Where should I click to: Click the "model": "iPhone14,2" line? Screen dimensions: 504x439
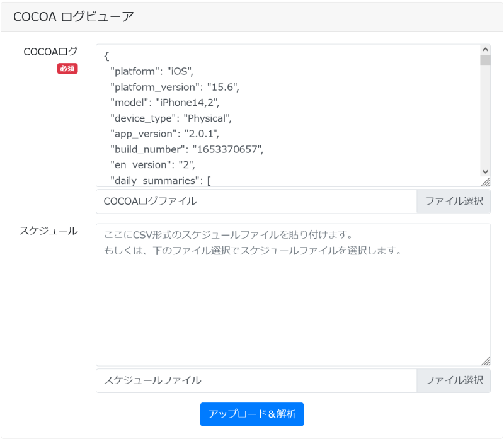pyautogui.click(x=164, y=103)
